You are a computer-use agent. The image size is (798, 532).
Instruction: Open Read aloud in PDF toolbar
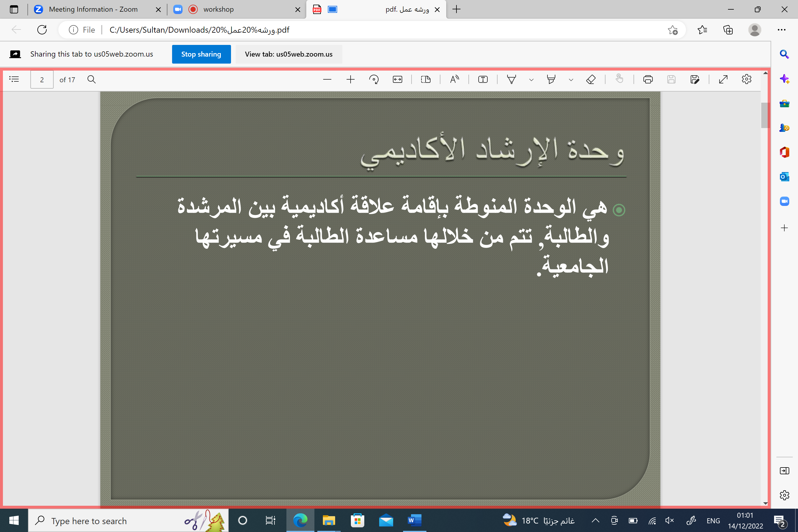454,79
